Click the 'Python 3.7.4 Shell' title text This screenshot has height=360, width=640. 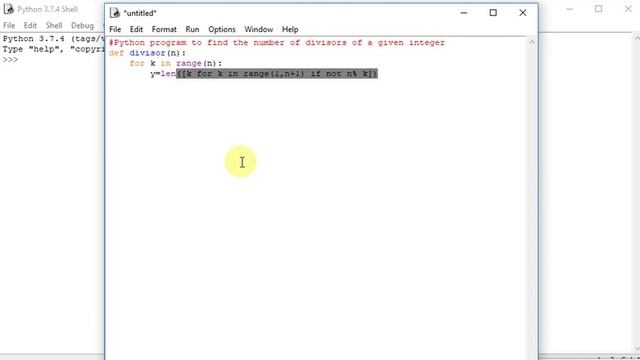[47, 9]
